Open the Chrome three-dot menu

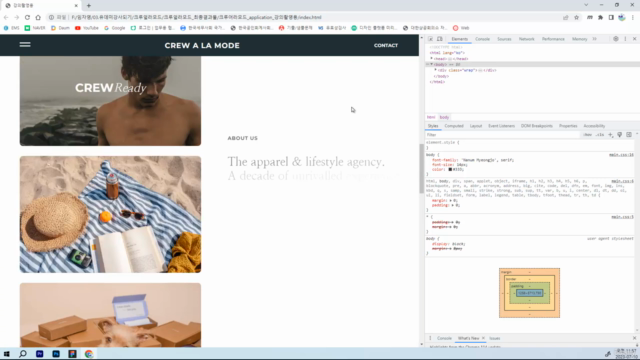pyautogui.click(x=633, y=17)
